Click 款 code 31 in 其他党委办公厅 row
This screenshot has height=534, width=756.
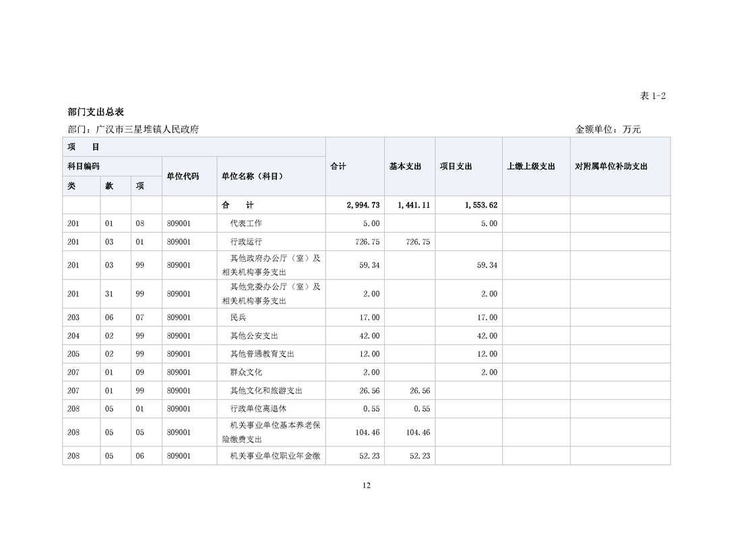(x=109, y=294)
